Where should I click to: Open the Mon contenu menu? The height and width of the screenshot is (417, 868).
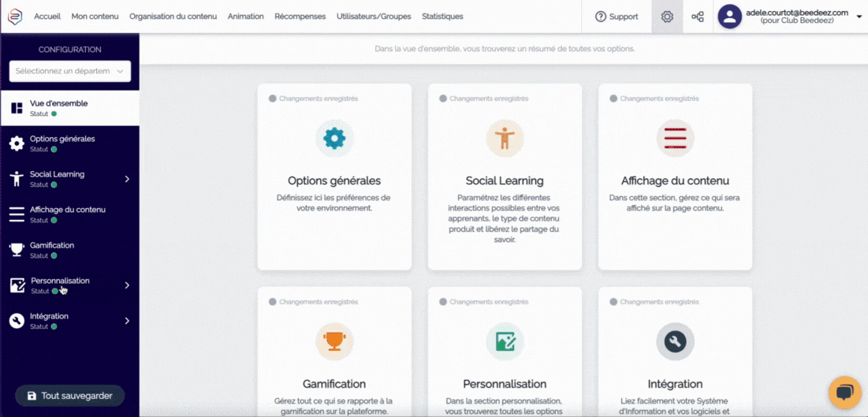96,17
